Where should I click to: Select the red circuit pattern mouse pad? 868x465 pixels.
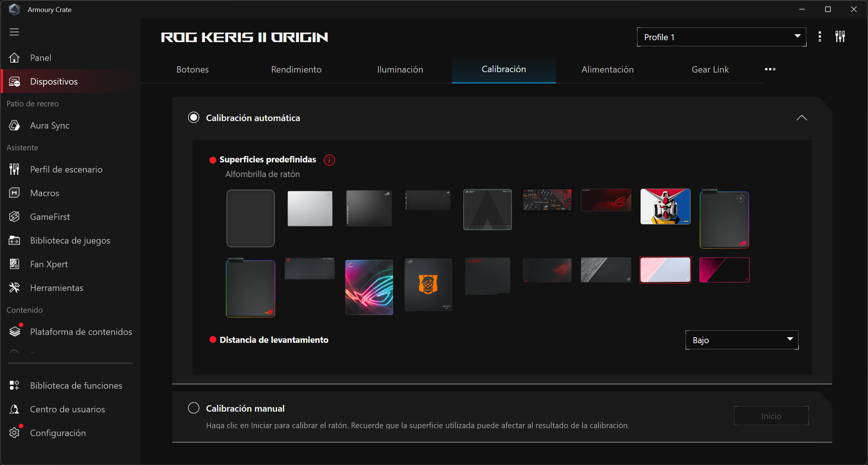pos(547,200)
